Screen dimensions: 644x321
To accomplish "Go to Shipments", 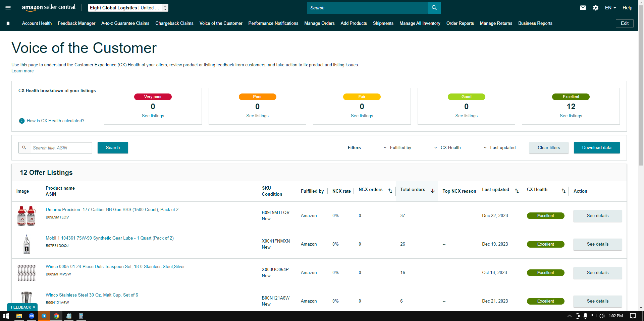I will point(383,23).
